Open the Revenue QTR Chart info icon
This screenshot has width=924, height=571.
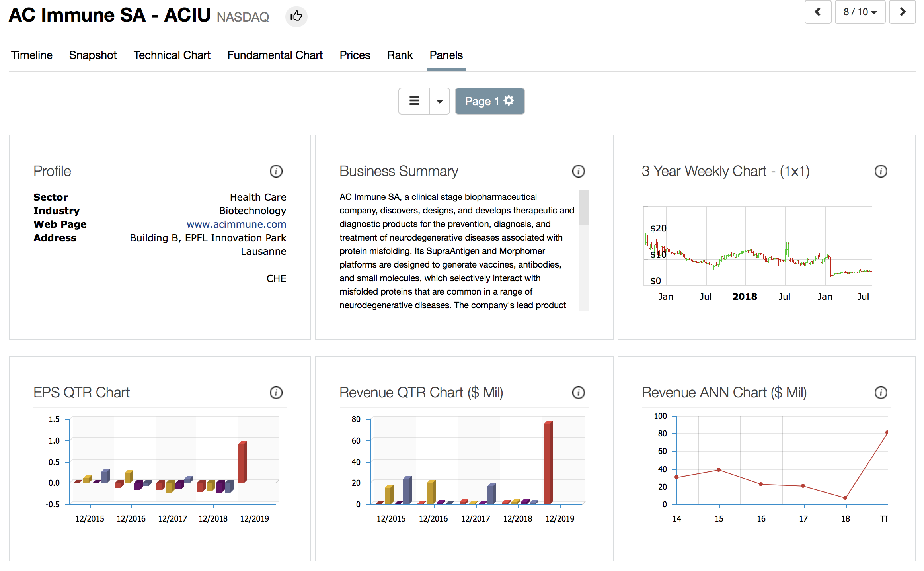click(x=578, y=393)
